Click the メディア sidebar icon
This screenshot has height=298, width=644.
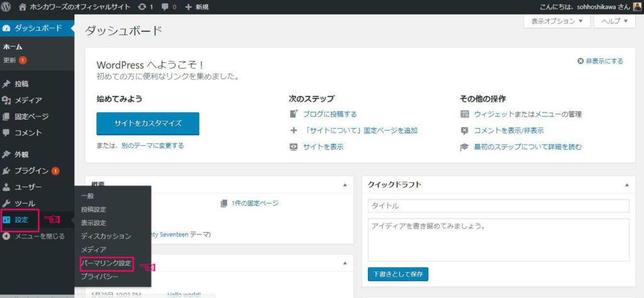pos(6,100)
